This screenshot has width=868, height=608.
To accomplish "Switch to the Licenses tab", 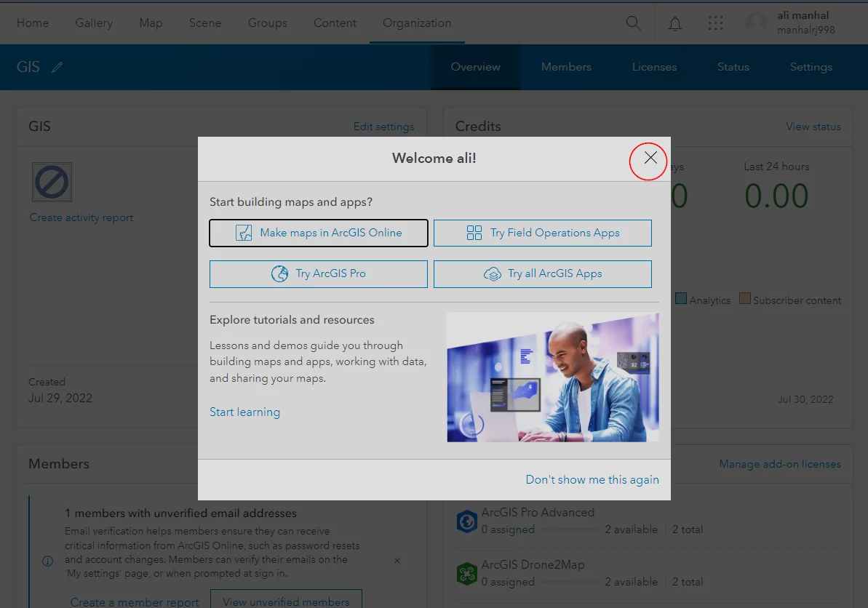I will [654, 67].
